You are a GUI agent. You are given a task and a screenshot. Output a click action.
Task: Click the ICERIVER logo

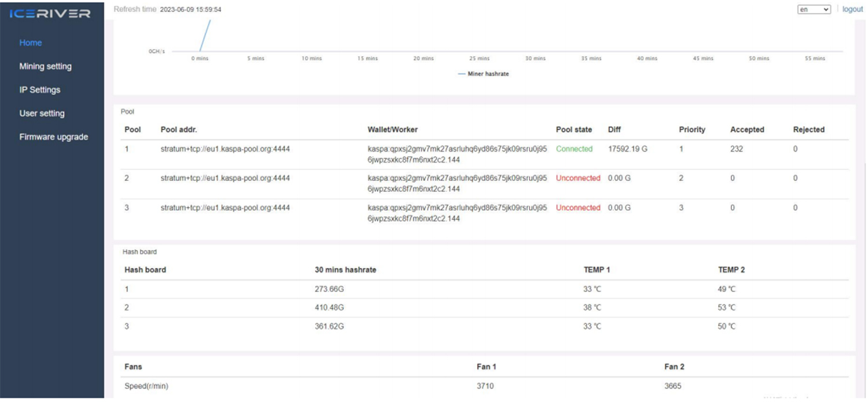[50, 13]
